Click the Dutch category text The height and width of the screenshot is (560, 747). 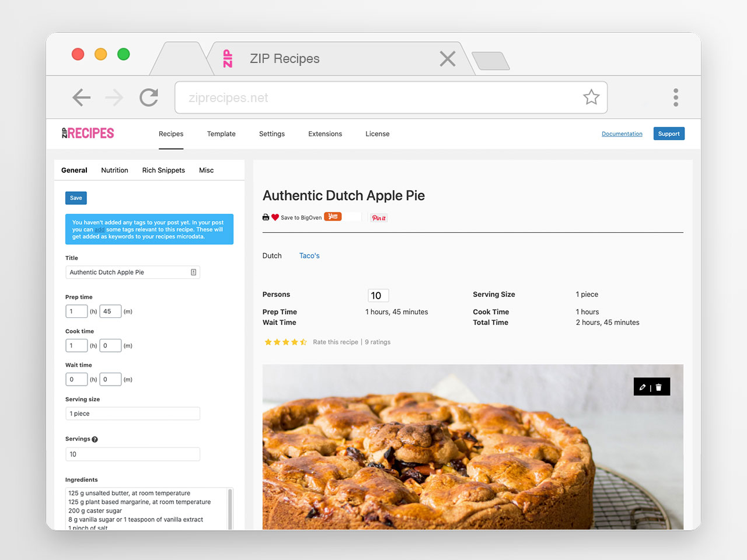tap(272, 256)
